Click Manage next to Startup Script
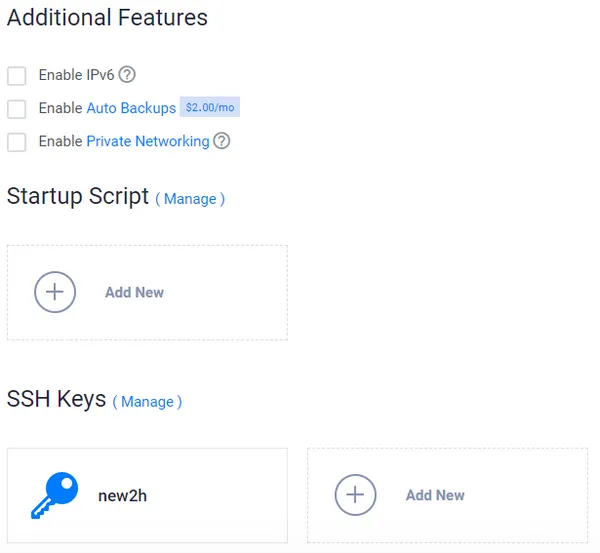 pos(190,199)
